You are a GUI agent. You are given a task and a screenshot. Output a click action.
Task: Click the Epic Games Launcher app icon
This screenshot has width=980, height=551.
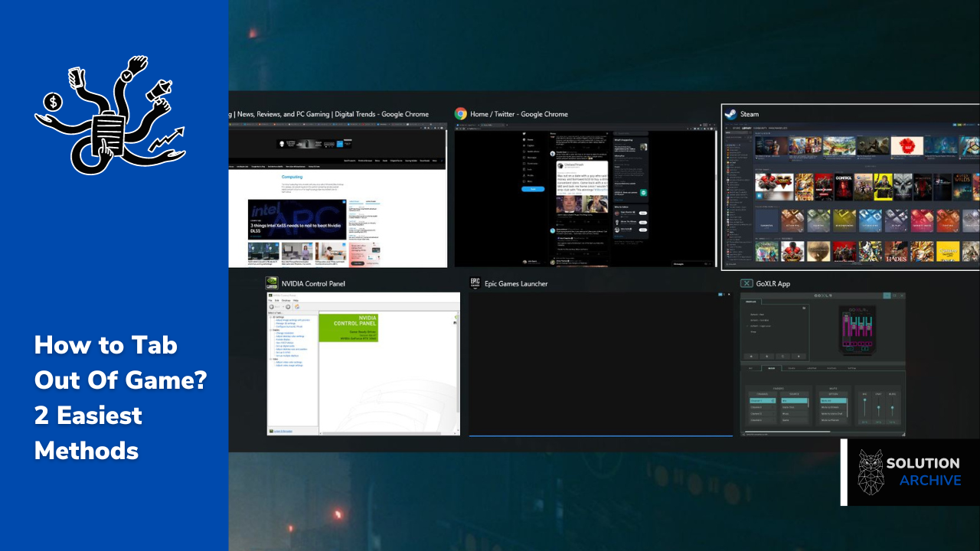click(x=475, y=283)
